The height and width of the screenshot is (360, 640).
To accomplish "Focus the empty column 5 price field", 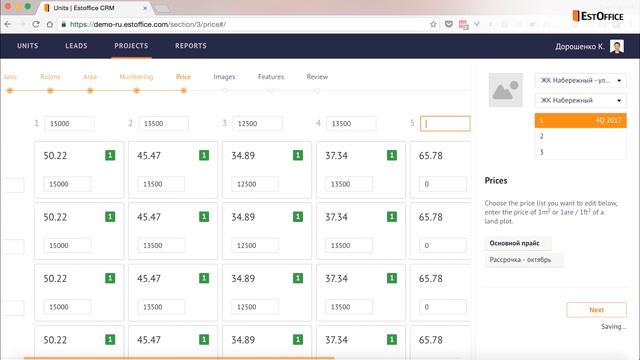I will click(445, 124).
